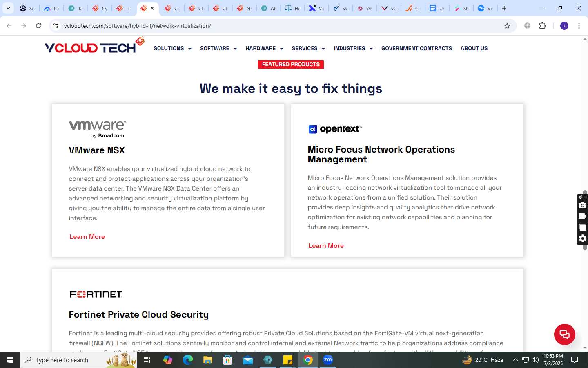Viewport: 588px width, 368px height.
Task: Click Learn More under Micro Focus Network Operations
Action: (x=326, y=245)
